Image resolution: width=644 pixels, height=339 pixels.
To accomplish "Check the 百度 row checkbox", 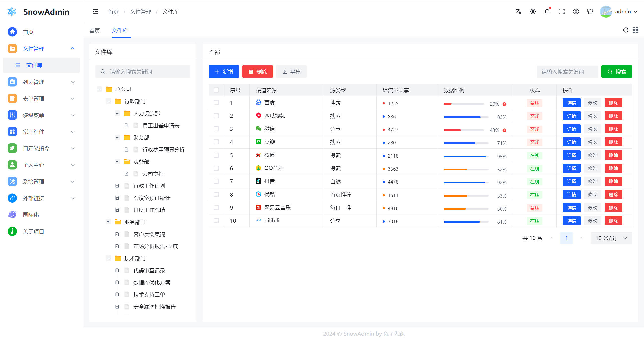I will click(x=216, y=102).
